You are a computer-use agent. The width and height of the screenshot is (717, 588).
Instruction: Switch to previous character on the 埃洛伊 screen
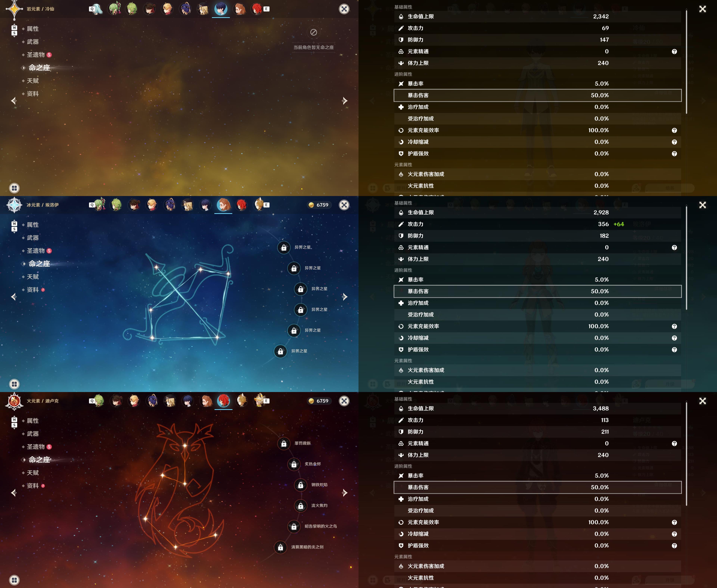tap(14, 297)
